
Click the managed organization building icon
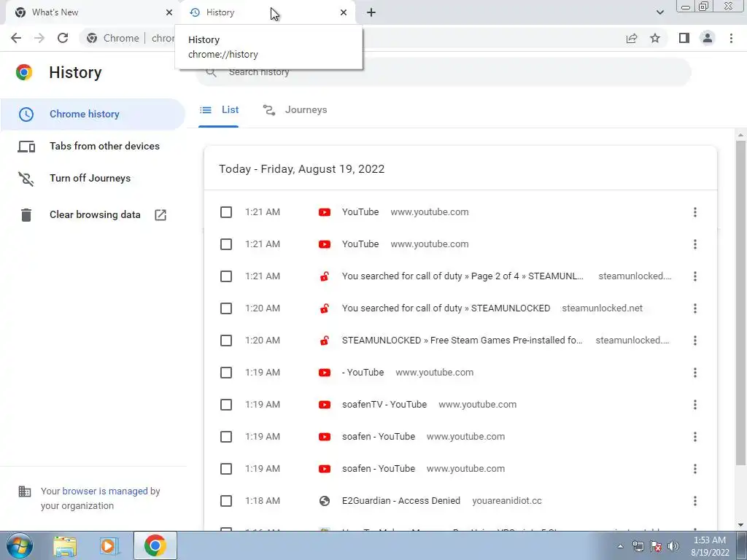point(25,491)
